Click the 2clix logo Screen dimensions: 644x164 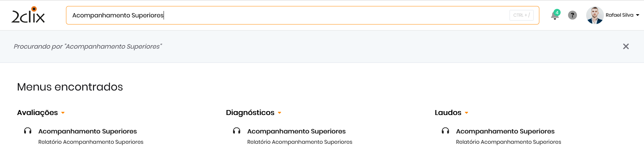tap(28, 15)
